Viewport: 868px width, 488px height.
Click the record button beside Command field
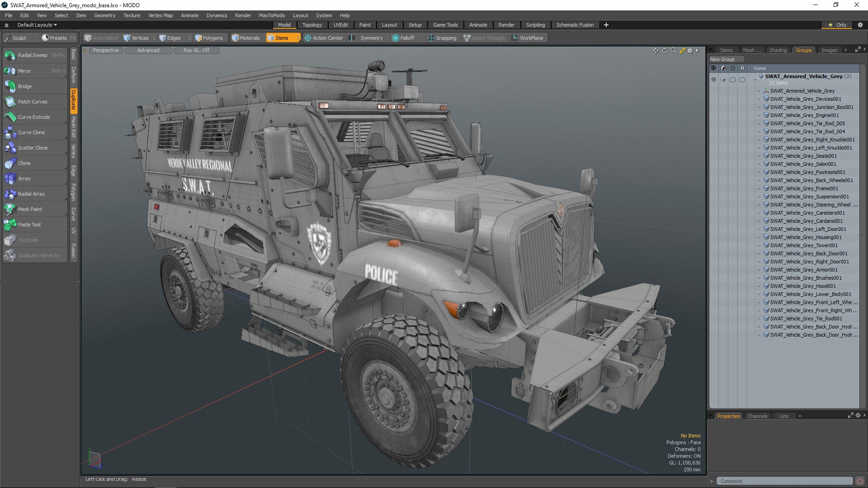pyautogui.click(x=860, y=481)
